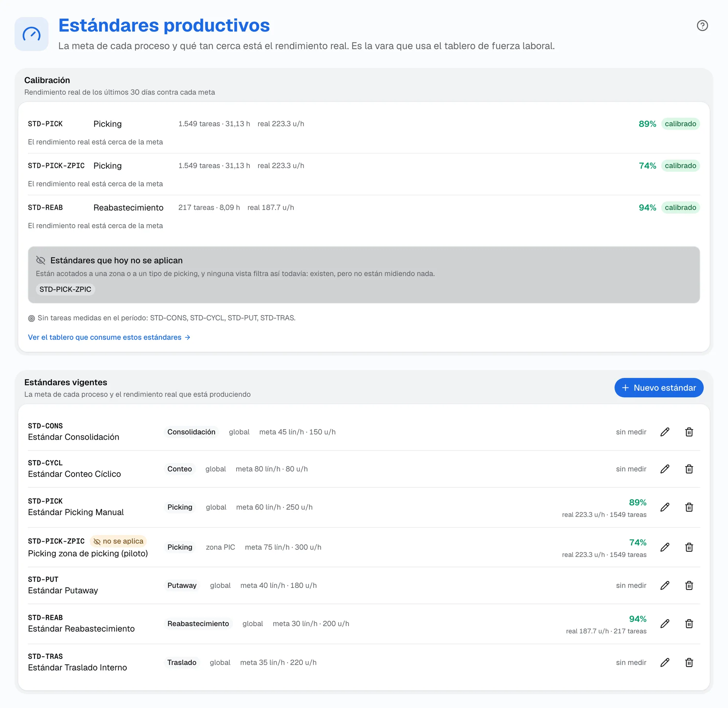This screenshot has width=728, height=708.
Task: Click the STD-PICK-ZPIC chip in the gray banner
Action: (65, 289)
